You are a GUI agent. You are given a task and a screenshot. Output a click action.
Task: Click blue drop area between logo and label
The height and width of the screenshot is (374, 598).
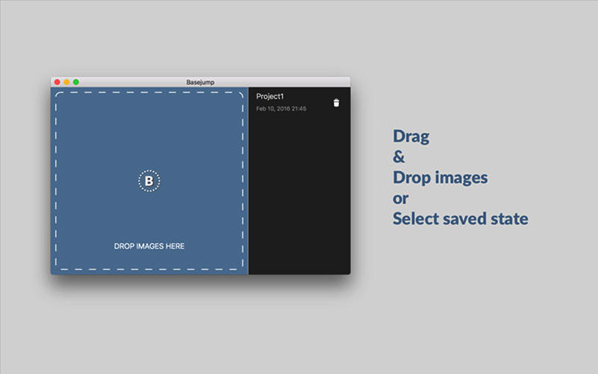(x=149, y=217)
